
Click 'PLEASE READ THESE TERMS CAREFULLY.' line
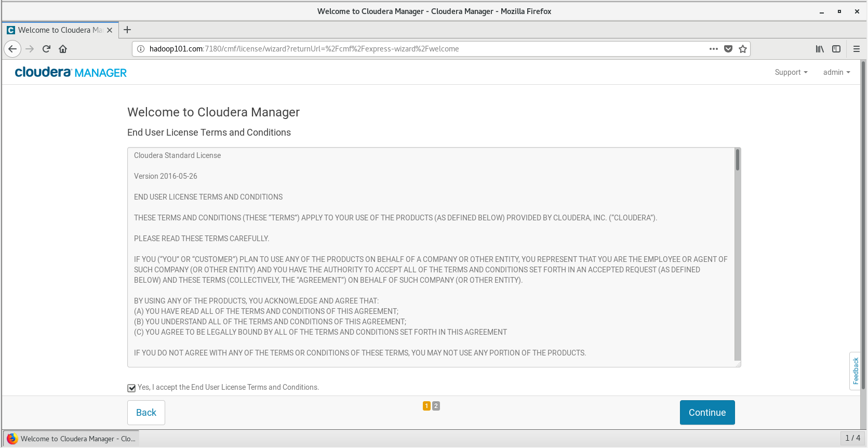(202, 239)
